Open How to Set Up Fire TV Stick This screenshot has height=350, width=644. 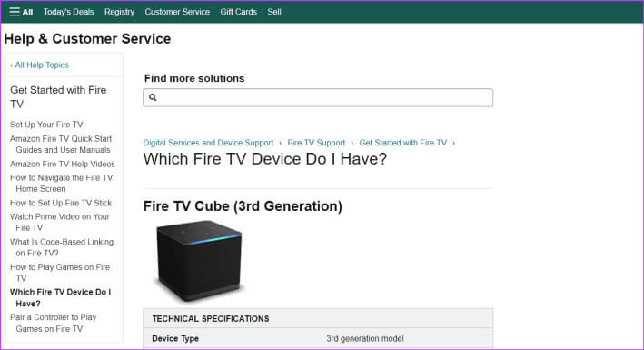pyautogui.click(x=61, y=203)
